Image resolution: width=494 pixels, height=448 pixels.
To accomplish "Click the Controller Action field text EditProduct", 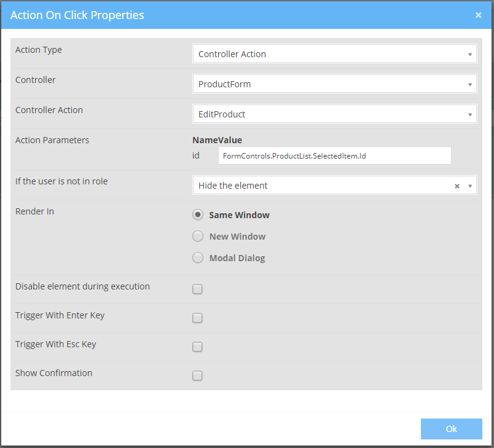I will click(222, 114).
